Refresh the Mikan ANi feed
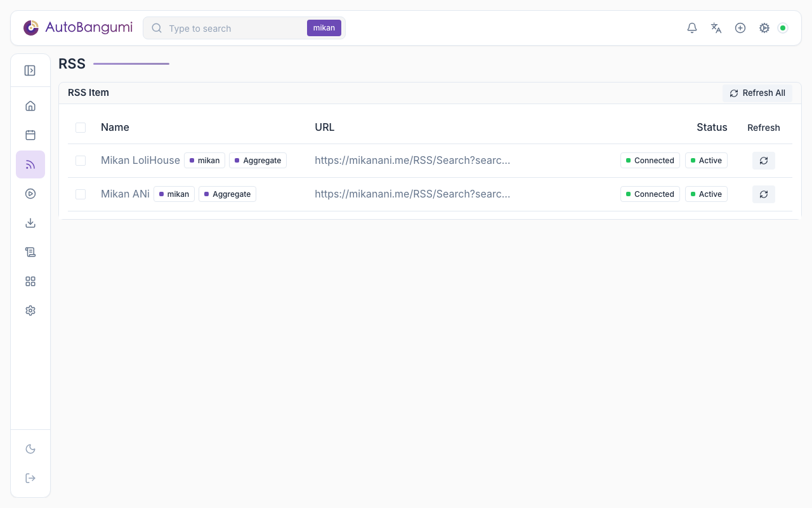Screen dimensions: 812x508 tap(764, 194)
